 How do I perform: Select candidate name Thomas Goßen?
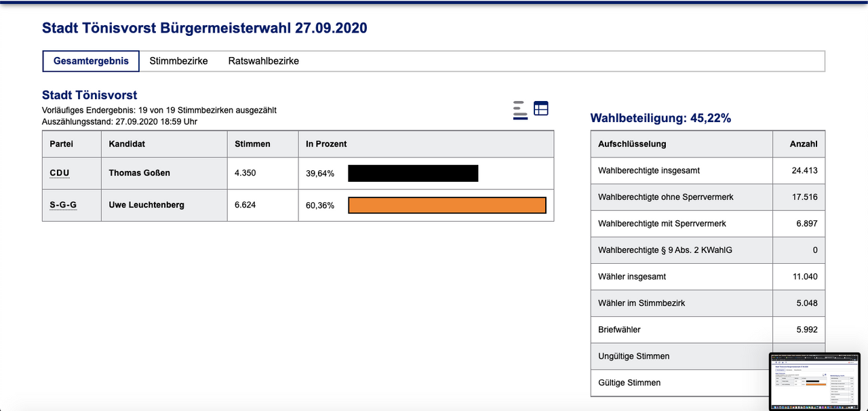coord(140,173)
